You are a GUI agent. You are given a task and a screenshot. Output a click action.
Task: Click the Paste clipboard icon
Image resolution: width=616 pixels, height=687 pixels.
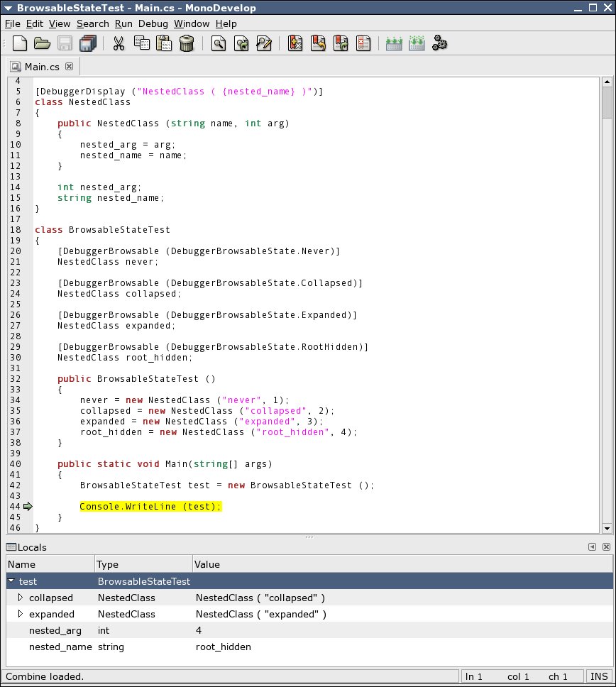(165, 43)
